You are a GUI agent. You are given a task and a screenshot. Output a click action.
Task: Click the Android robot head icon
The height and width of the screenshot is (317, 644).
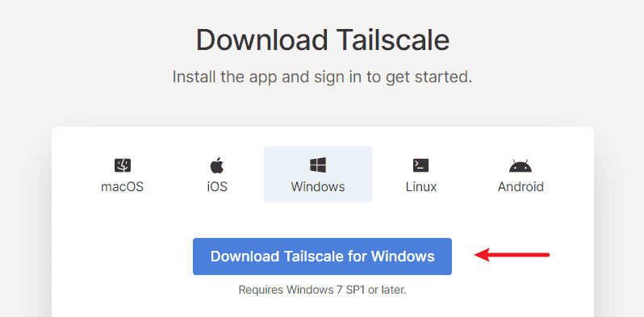(521, 166)
